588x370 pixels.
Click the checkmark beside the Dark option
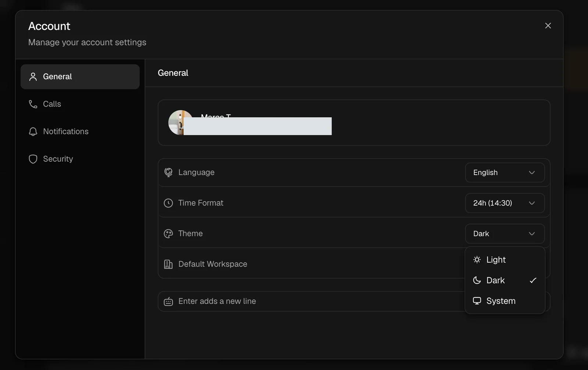pos(533,280)
